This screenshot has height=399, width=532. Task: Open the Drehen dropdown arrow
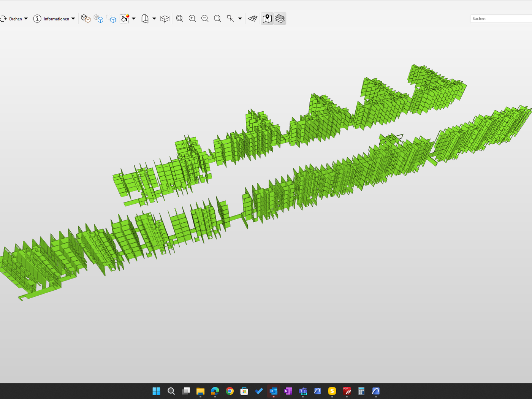click(26, 19)
